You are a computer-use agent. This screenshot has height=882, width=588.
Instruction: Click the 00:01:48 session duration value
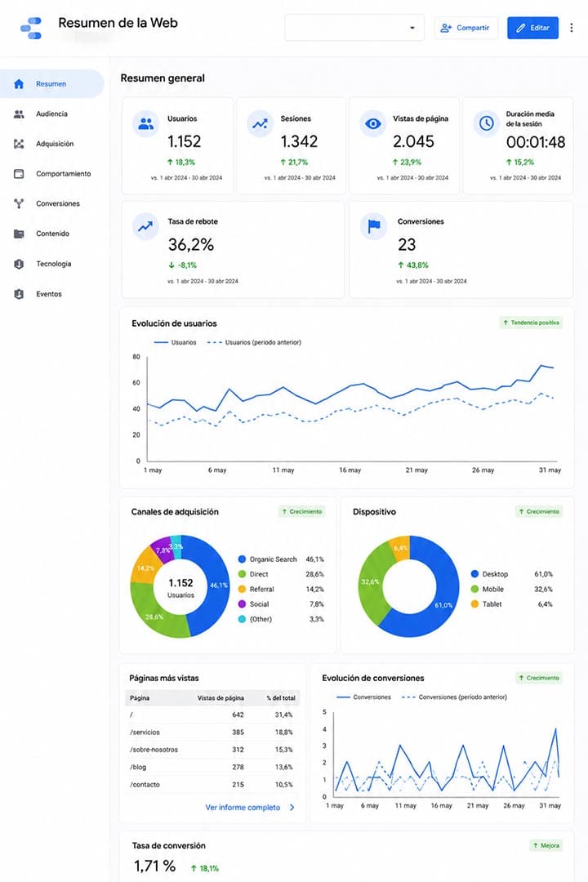(x=536, y=142)
